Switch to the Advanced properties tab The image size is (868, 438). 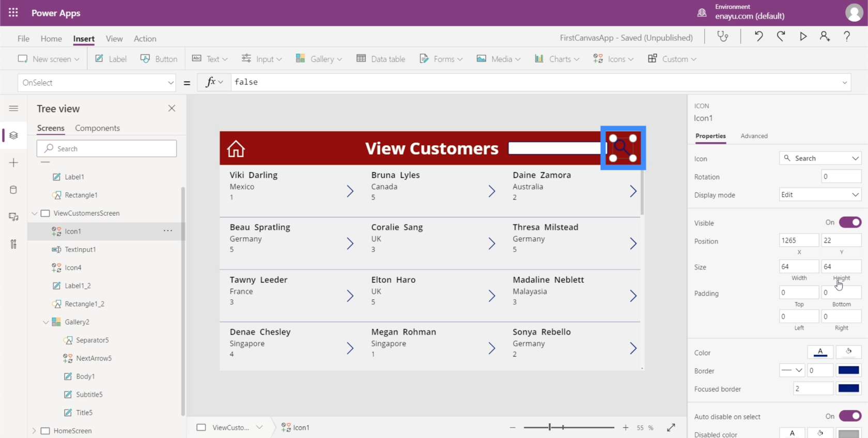[754, 135]
